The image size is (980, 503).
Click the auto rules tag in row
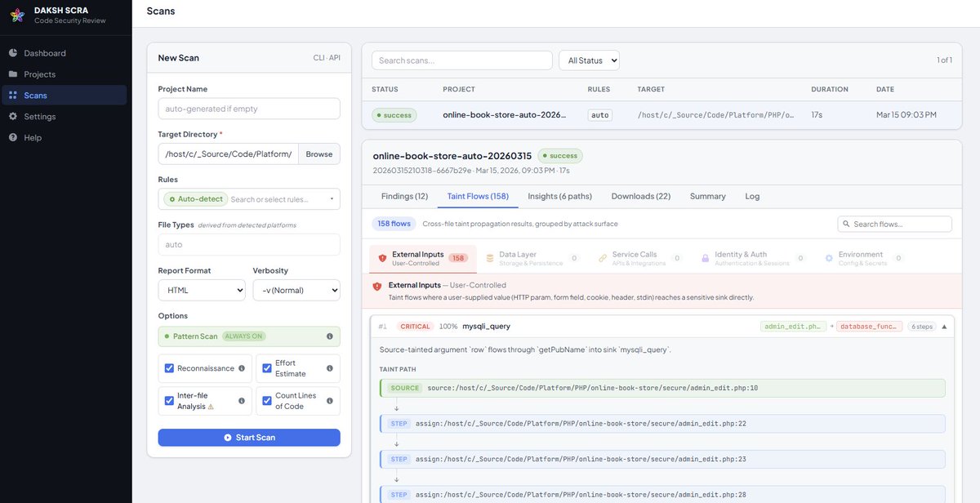click(600, 115)
